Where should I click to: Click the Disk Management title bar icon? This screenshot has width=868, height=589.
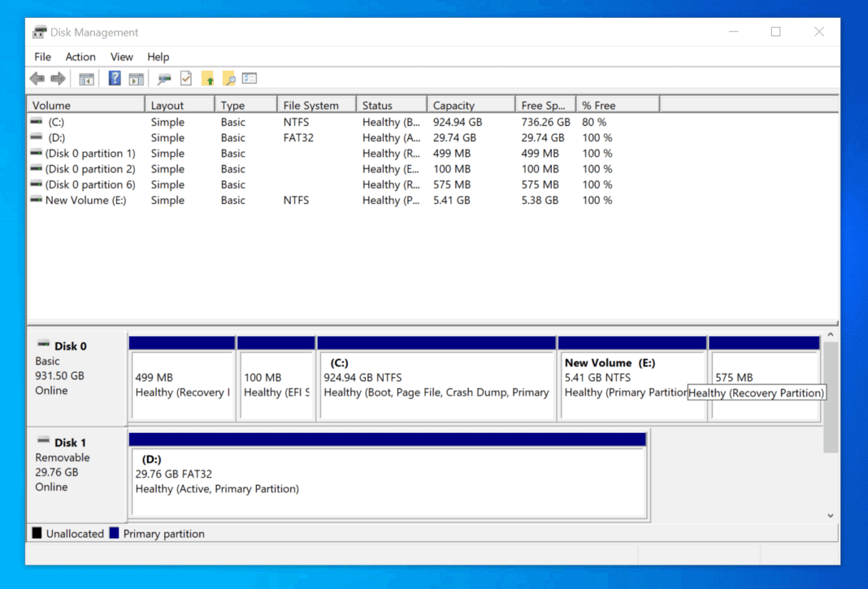(39, 32)
